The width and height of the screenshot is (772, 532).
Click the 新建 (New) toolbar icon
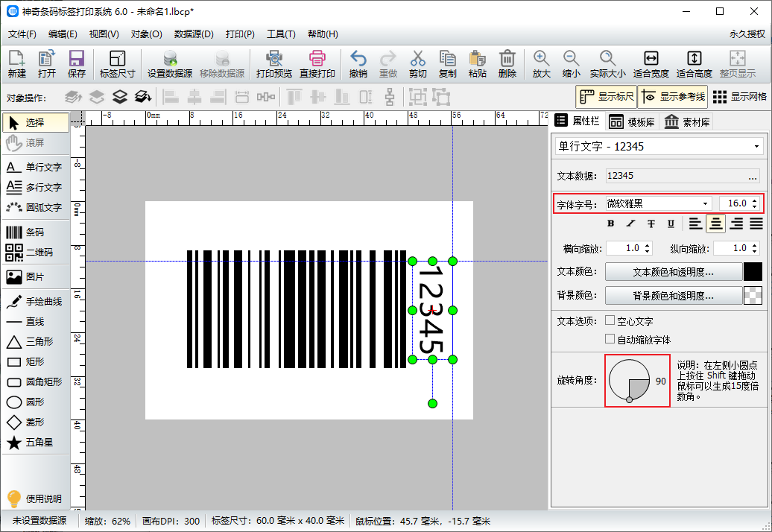pos(16,64)
